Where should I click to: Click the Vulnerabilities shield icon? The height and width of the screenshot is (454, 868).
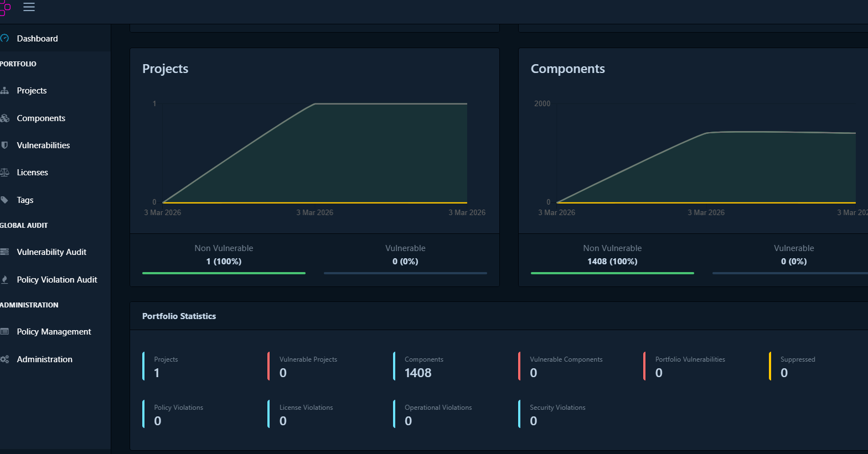[4, 145]
